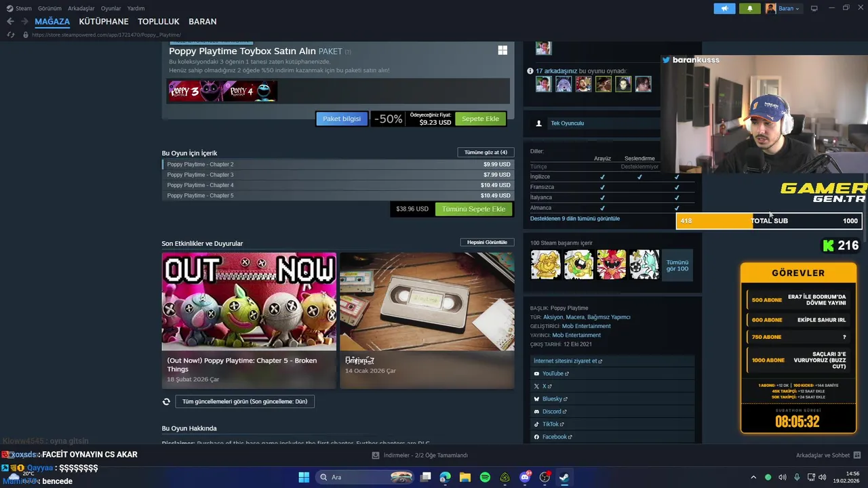The image size is (868, 488).
Task: Click Tümüne göz at (4) button
Action: (486, 152)
